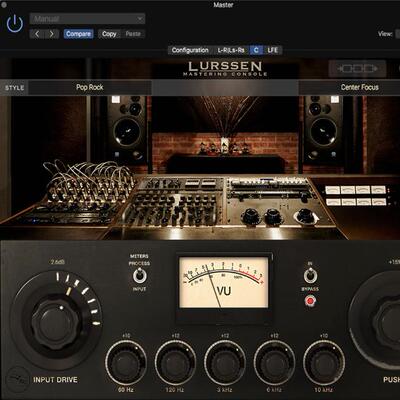Adjust the 60 Hz EQ knob

point(126,363)
